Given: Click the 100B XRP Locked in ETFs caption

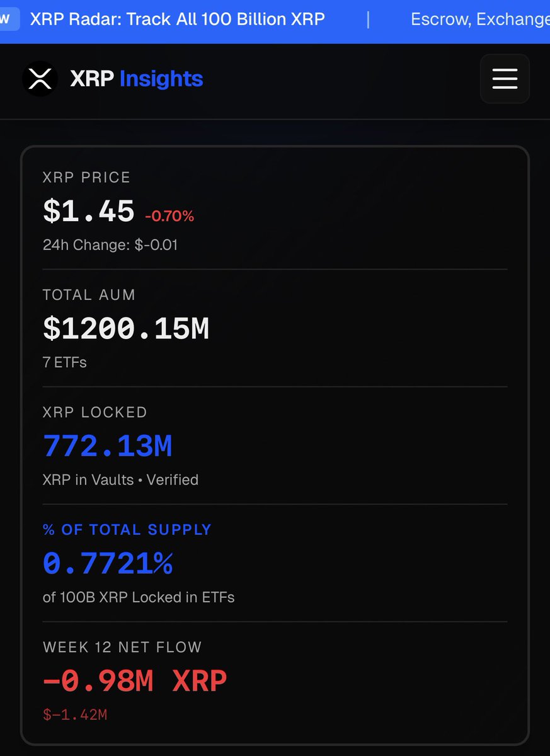Looking at the screenshot, I should 139,597.
